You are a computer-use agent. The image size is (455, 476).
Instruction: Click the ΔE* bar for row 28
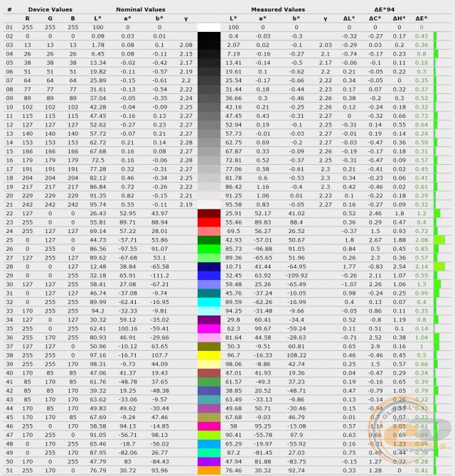[439, 266]
